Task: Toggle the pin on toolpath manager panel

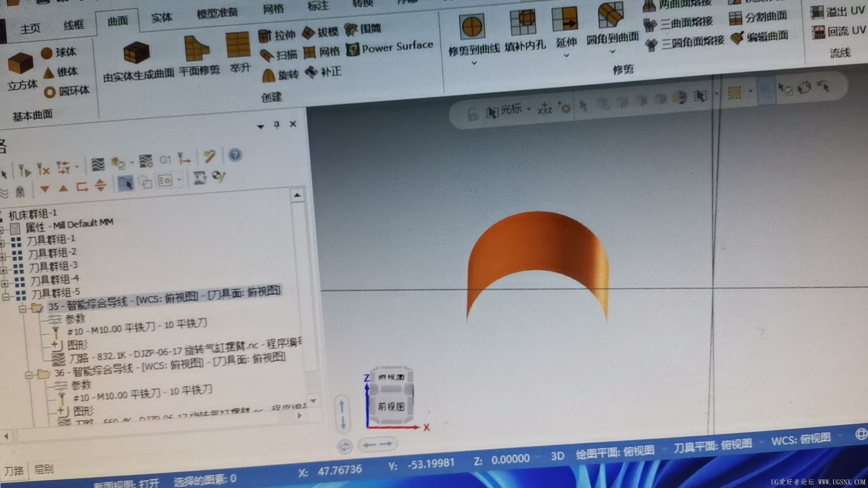Action: [x=277, y=125]
